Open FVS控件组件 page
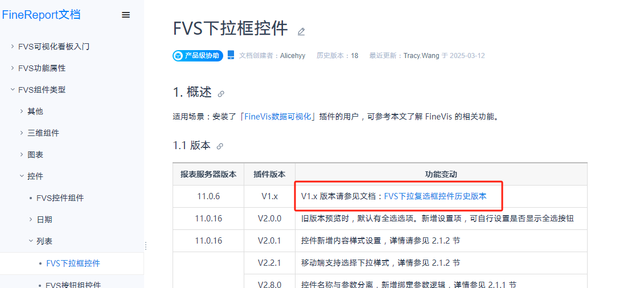 [x=60, y=198]
